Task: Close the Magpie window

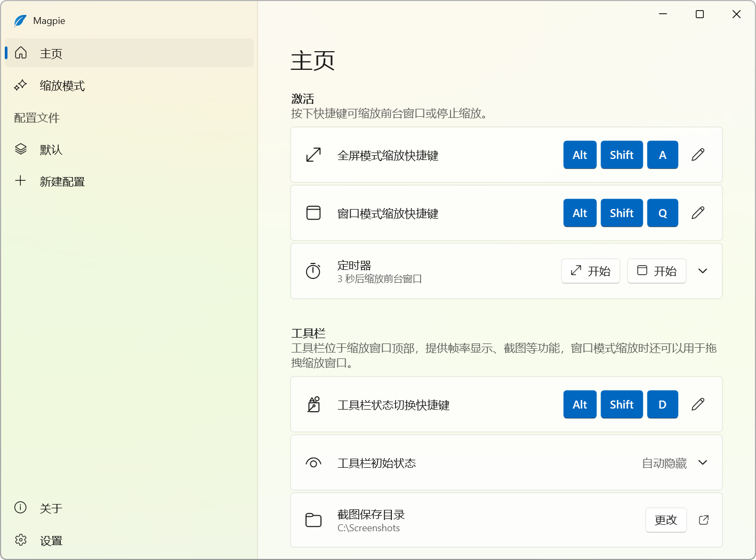Action: (737, 14)
